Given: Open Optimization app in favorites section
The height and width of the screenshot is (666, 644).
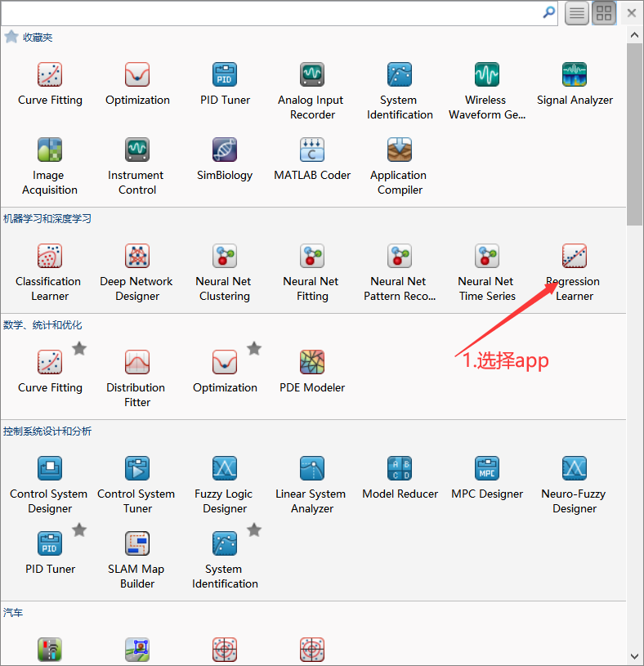Looking at the screenshot, I should coord(137,84).
